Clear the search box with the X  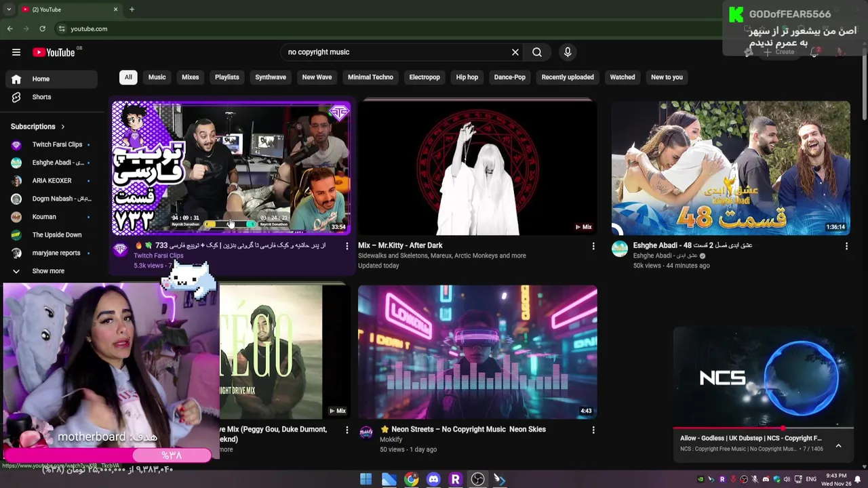click(x=515, y=52)
